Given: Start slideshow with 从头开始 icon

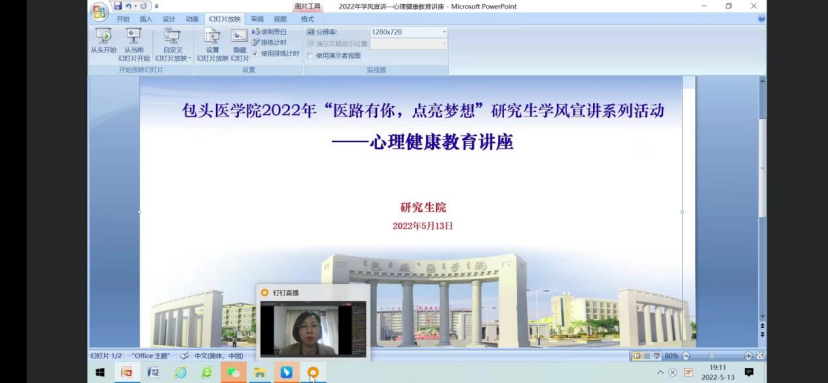Looking at the screenshot, I should click(104, 41).
